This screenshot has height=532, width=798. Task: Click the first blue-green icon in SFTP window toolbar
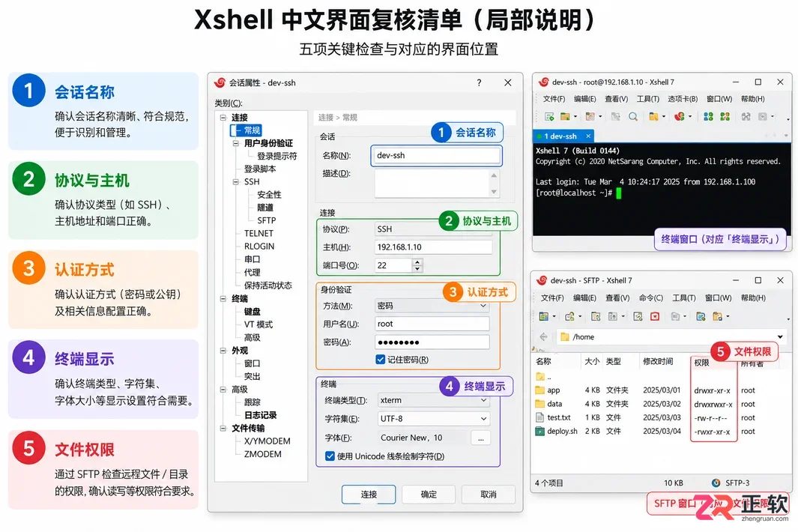(x=543, y=316)
